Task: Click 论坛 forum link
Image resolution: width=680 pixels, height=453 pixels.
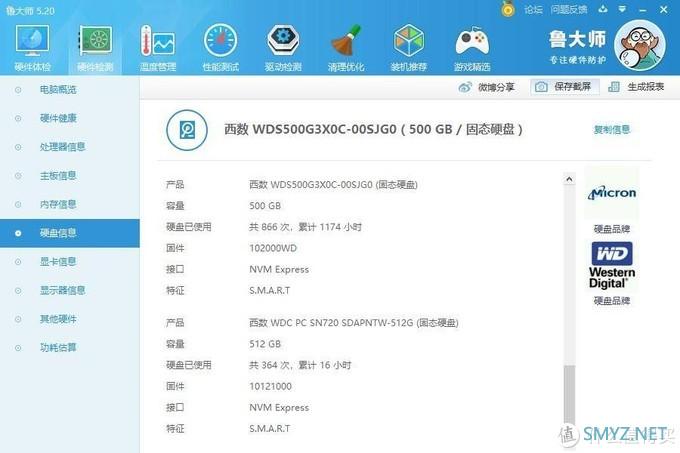Action: [x=533, y=10]
